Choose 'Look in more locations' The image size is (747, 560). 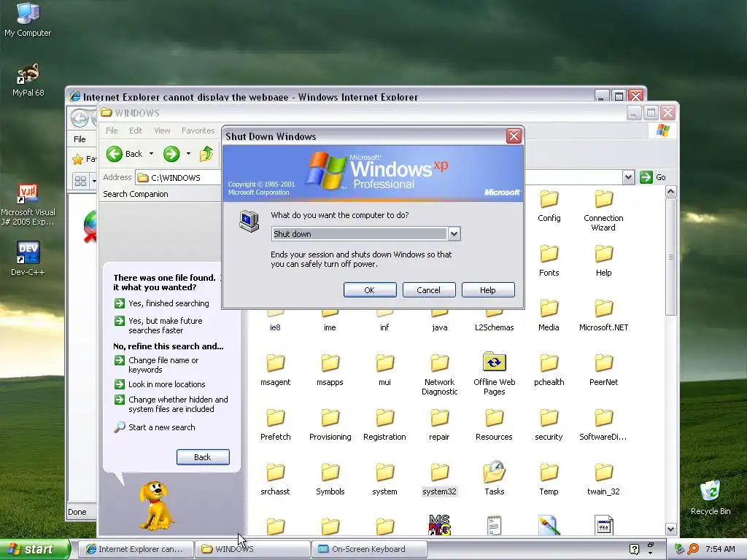[x=160, y=384]
